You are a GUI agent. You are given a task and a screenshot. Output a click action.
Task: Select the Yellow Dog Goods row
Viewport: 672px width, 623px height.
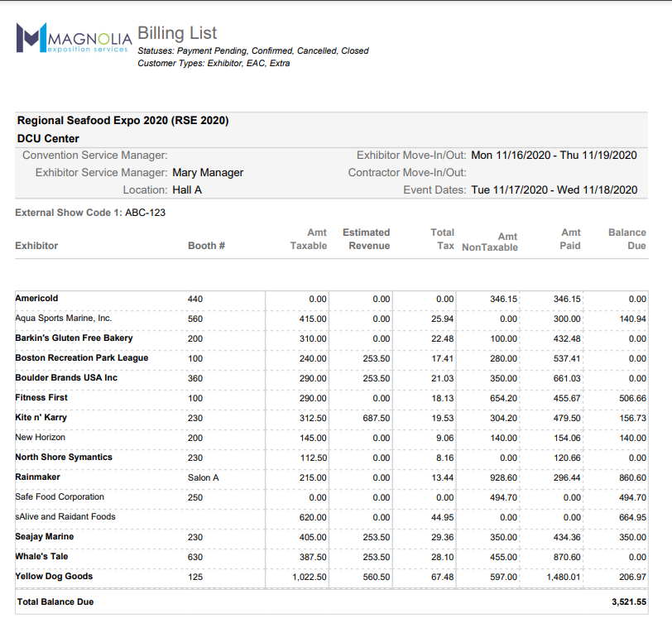[55, 577]
